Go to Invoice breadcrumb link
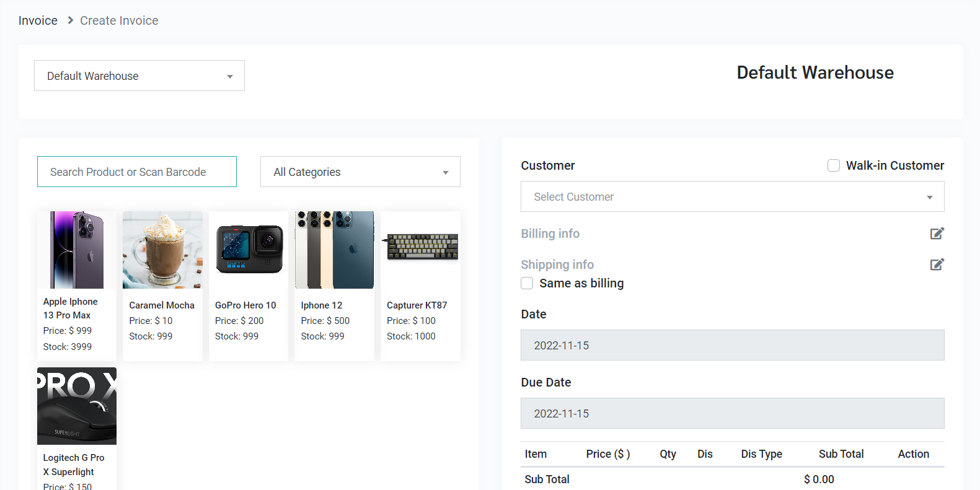 (38, 20)
